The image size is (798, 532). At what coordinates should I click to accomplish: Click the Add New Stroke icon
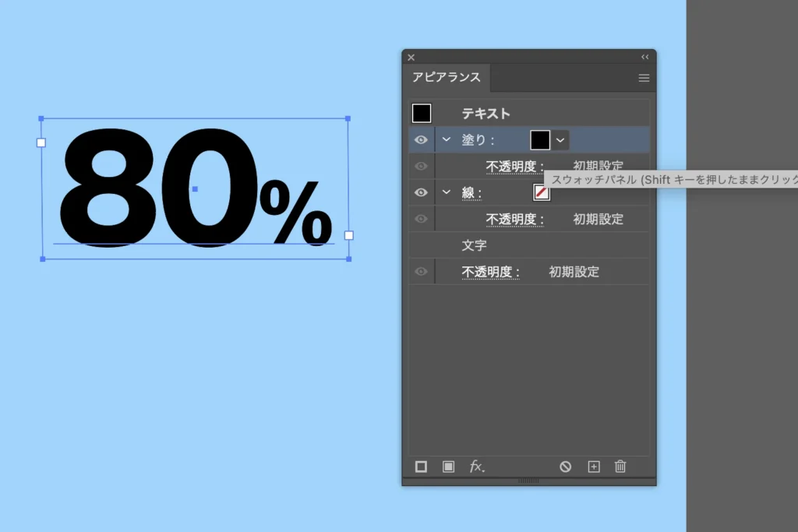click(x=421, y=467)
